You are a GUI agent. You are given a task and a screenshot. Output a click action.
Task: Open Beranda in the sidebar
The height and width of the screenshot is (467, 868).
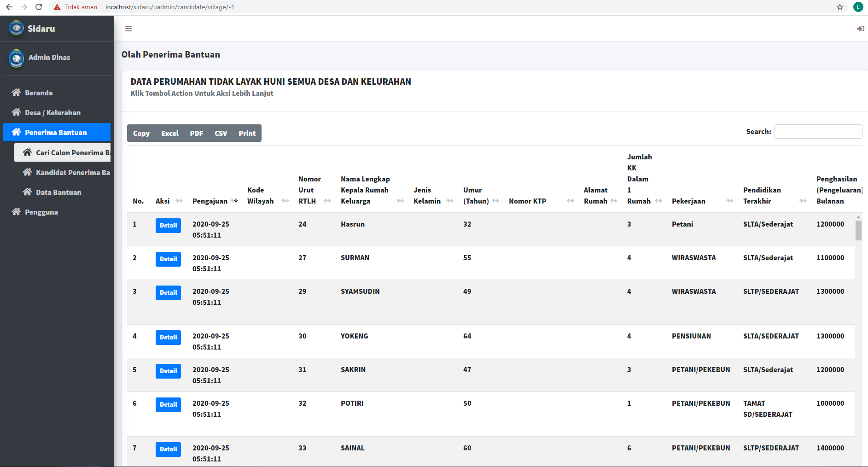point(39,93)
